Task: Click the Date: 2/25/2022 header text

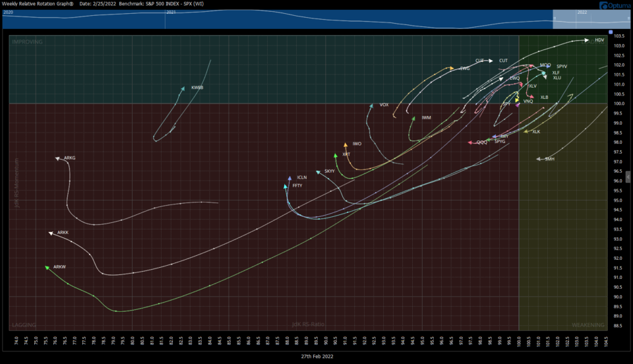Action: point(98,4)
